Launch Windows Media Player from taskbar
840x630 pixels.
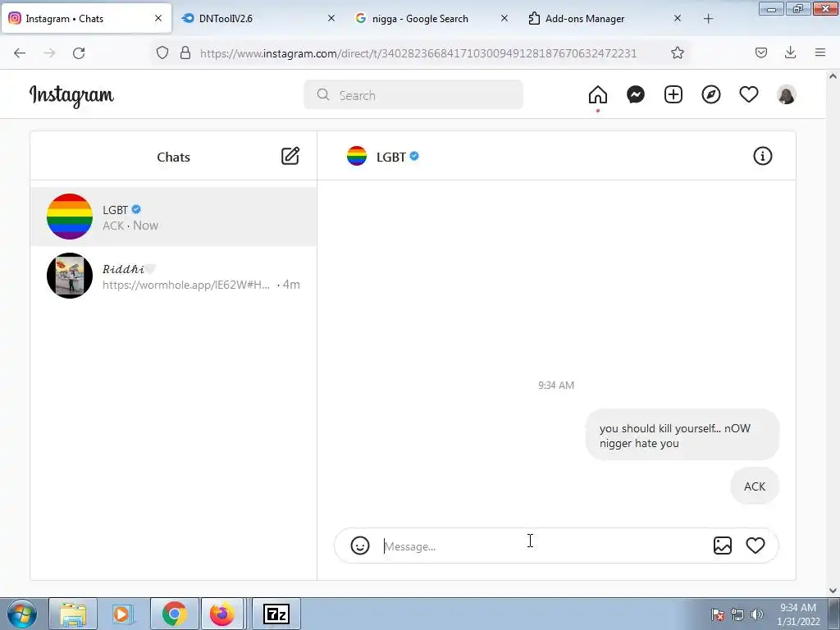click(121, 614)
